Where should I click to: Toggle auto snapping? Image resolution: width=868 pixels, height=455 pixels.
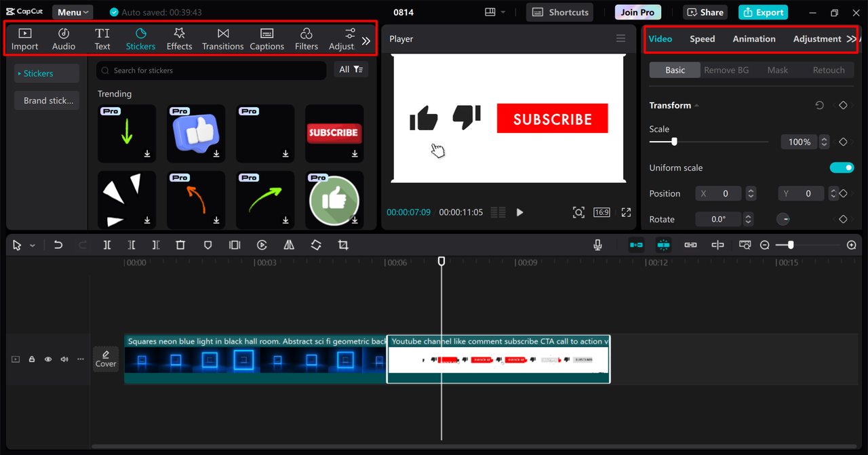[x=663, y=245]
